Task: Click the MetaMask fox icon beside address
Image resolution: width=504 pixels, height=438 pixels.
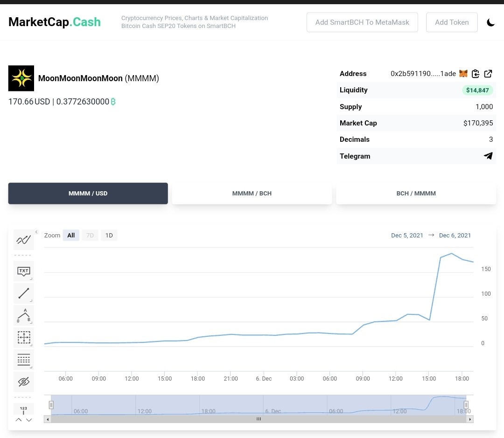Action: [463, 74]
